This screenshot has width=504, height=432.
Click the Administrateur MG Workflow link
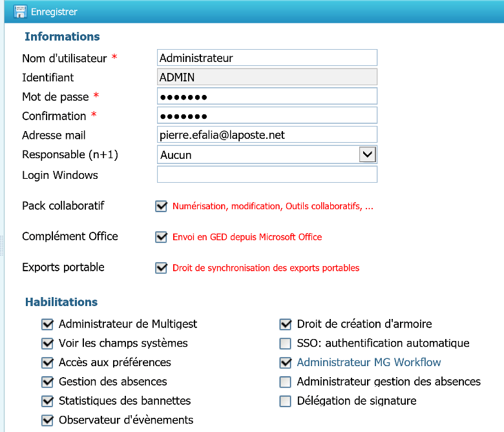(x=368, y=362)
